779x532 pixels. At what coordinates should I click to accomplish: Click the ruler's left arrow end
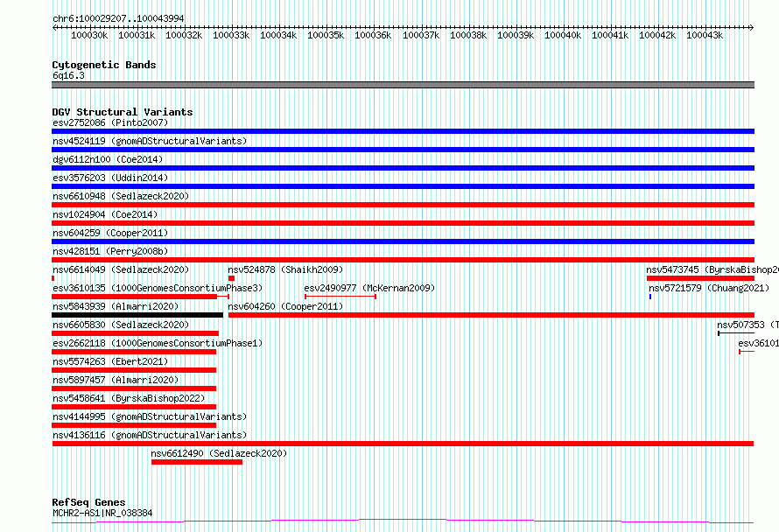pos(54,27)
